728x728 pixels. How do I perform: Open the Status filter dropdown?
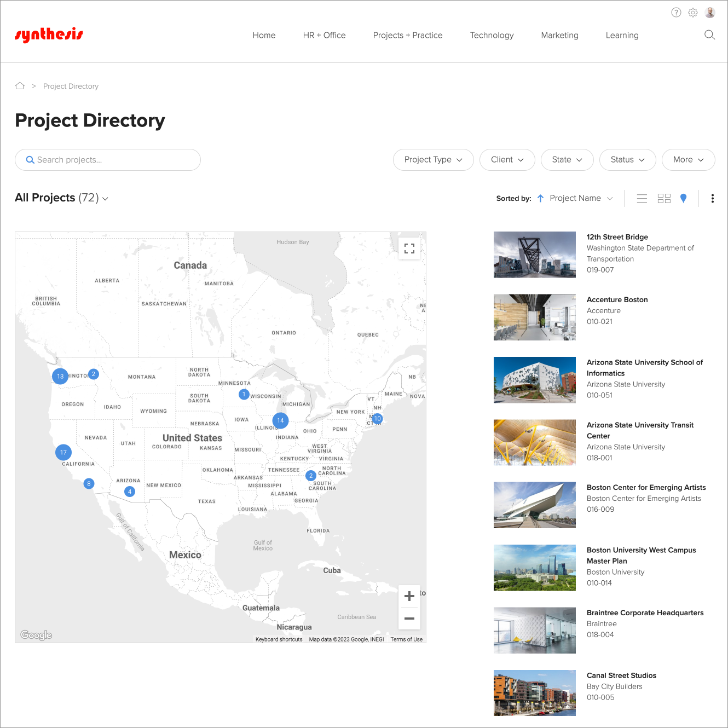click(627, 159)
